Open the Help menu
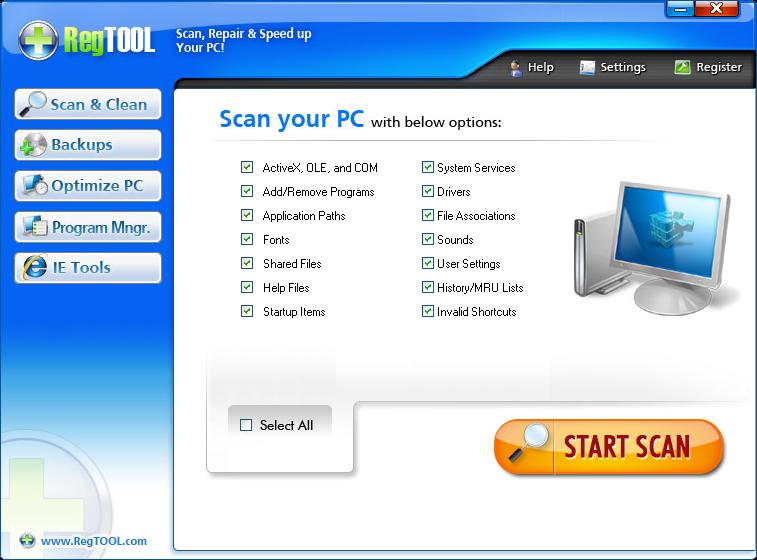757x560 pixels. [532, 68]
